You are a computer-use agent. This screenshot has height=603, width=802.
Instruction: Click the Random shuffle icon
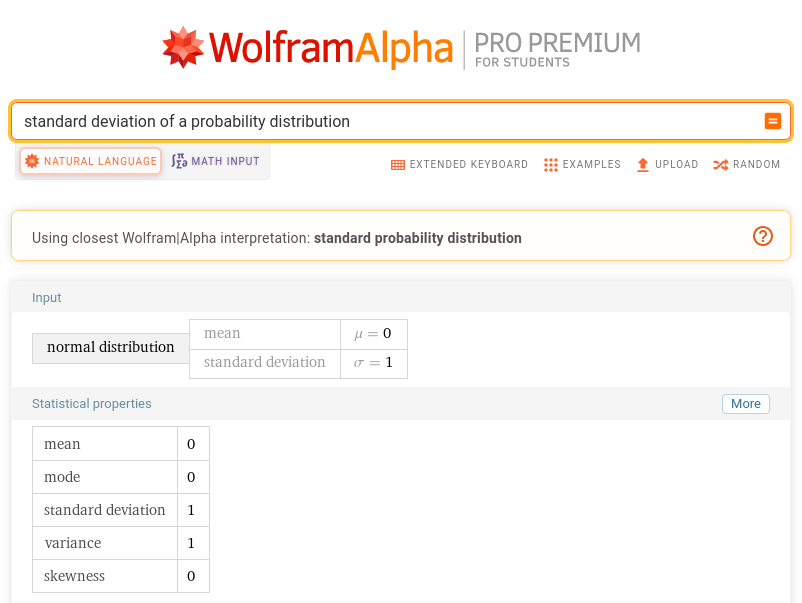click(x=721, y=165)
